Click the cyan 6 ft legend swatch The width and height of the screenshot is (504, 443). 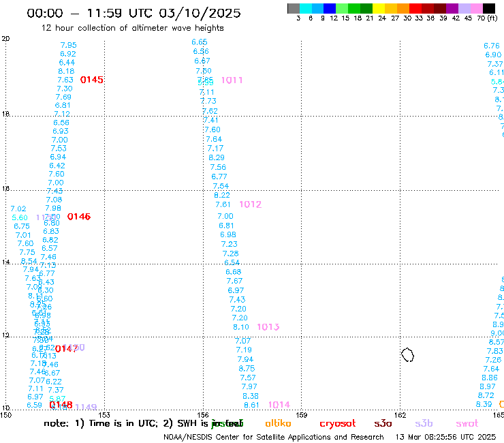[x=305, y=8]
